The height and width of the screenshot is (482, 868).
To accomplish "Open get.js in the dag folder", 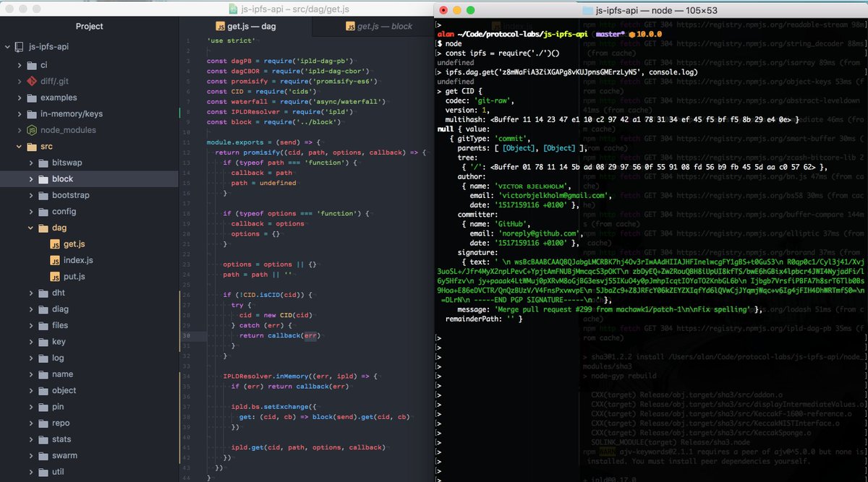I will coord(74,244).
